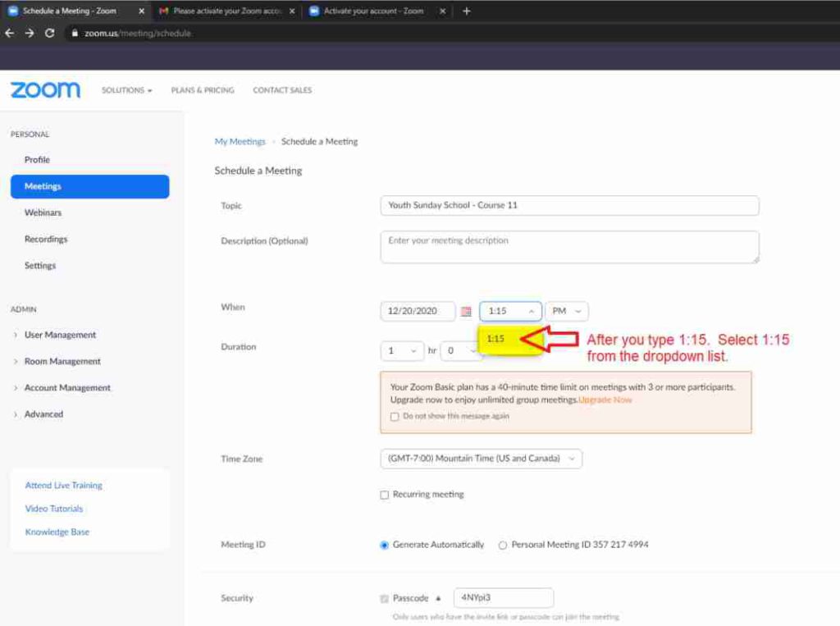Open Knowledge Base link

(57, 532)
